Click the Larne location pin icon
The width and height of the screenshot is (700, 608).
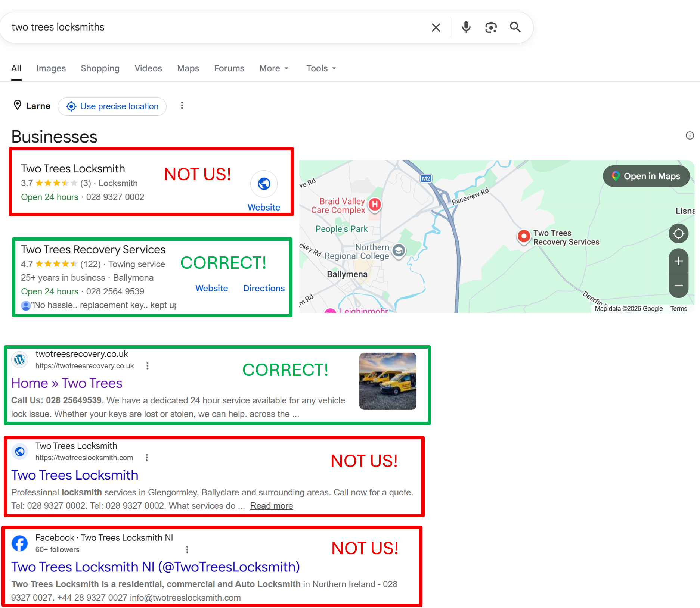(18, 105)
